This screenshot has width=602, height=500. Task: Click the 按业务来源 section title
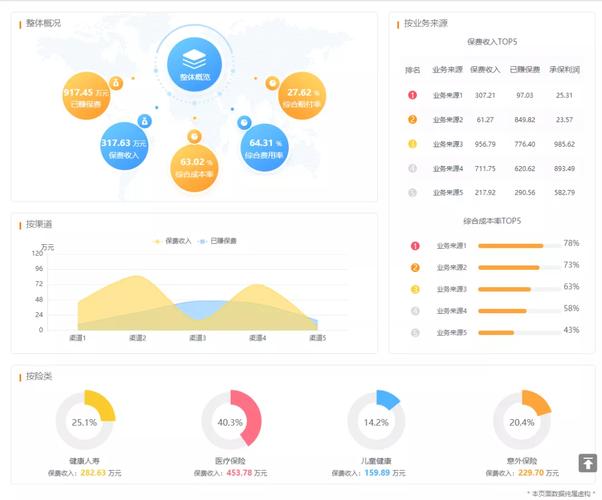[426, 23]
